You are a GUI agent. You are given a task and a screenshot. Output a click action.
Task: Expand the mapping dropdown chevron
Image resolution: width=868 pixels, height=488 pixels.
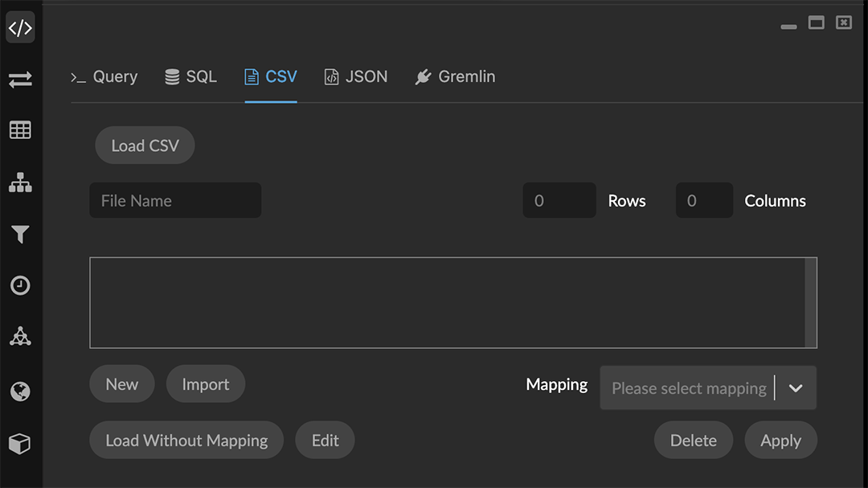pyautogui.click(x=796, y=388)
